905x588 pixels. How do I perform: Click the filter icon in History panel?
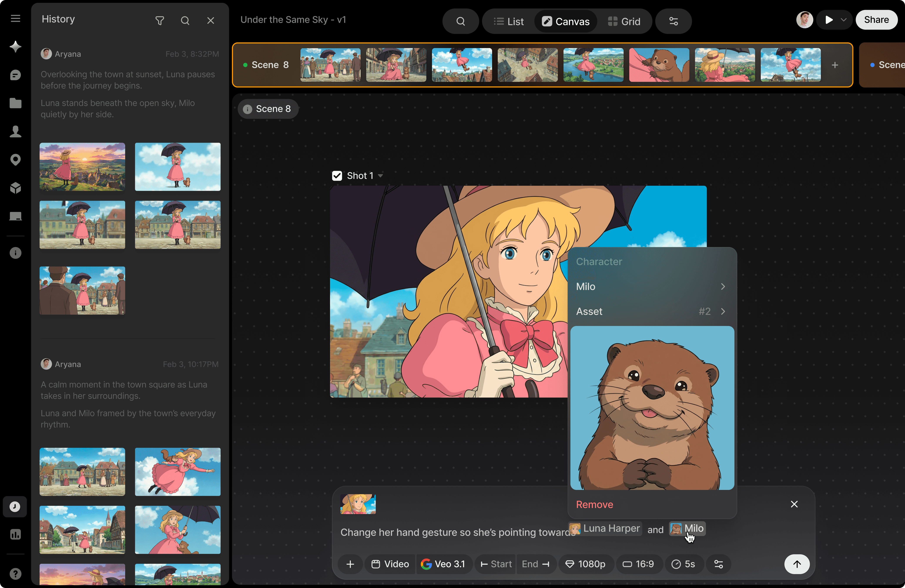[x=160, y=20]
